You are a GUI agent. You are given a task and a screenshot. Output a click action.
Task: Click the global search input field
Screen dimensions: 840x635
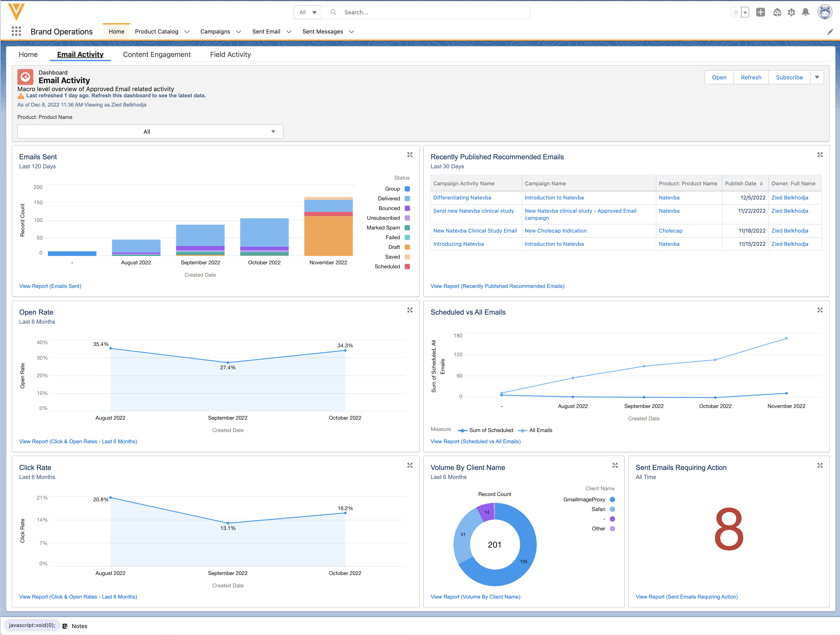click(x=433, y=12)
